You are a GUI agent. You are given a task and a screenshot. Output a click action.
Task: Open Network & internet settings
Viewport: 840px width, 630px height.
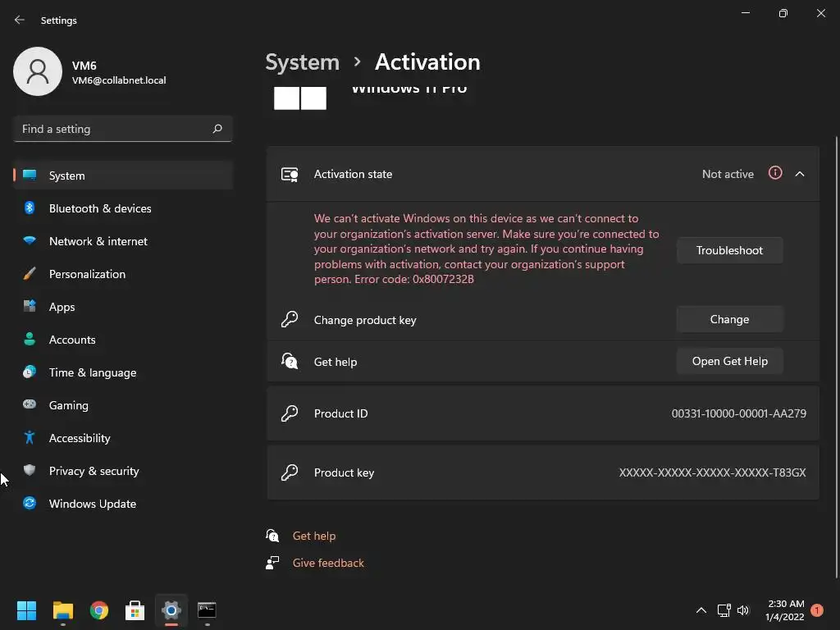(x=123, y=241)
